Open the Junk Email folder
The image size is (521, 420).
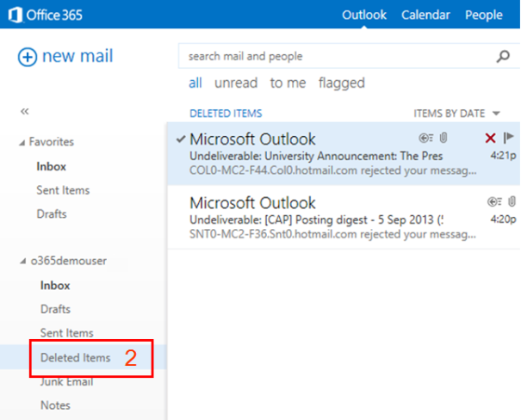67,381
